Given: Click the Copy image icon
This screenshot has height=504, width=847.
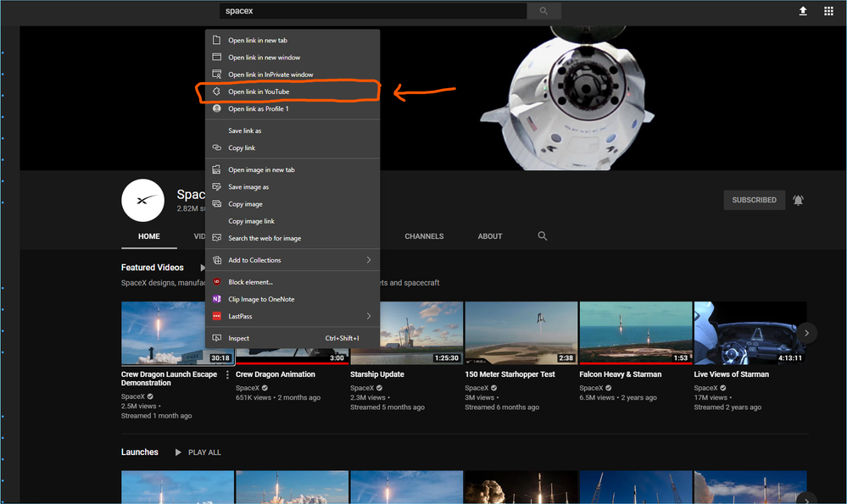Looking at the screenshot, I should coord(216,204).
